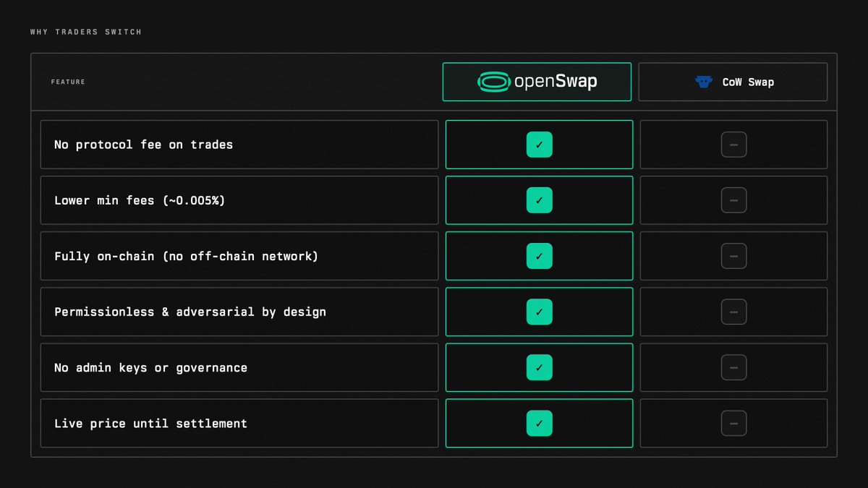Click the "Lower min fees (~0.005%)" text
This screenshot has width=868, height=488.
(140, 200)
